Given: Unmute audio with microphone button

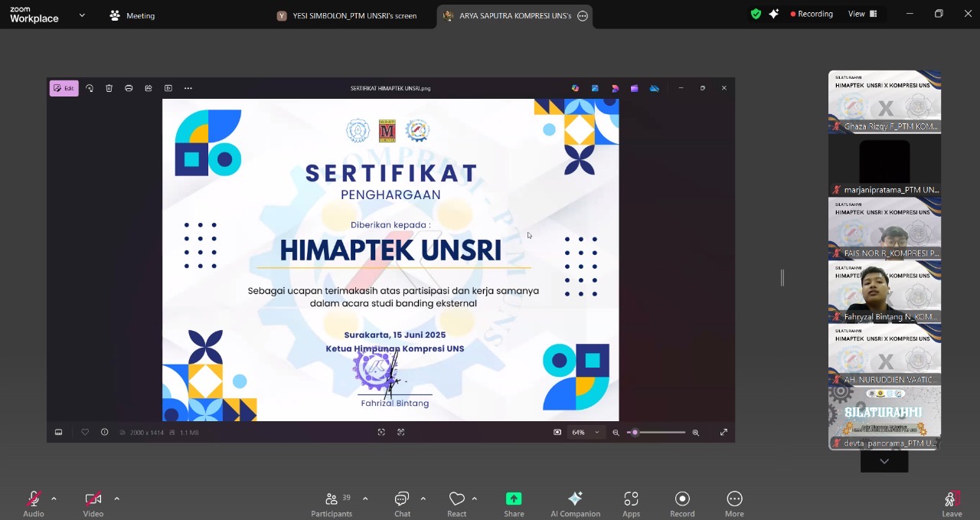Looking at the screenshot, I should tap(34, 503).
